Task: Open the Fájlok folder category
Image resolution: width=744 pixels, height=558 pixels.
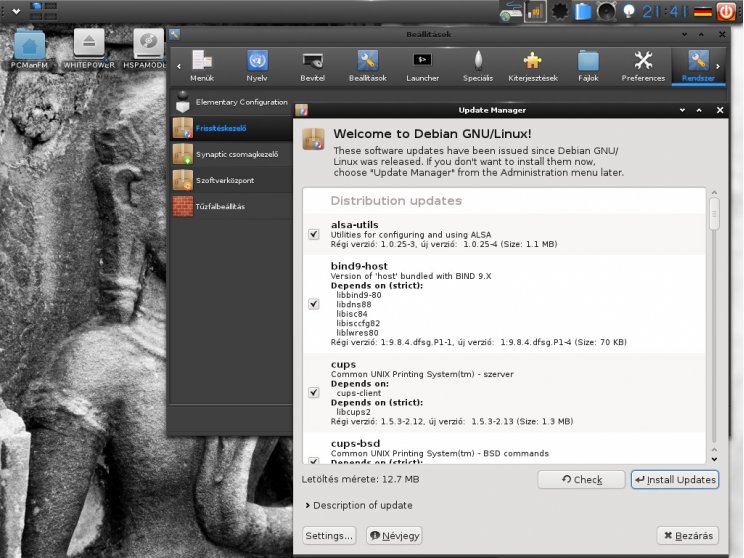Action: pyautogui.click(x=588, y=66)
